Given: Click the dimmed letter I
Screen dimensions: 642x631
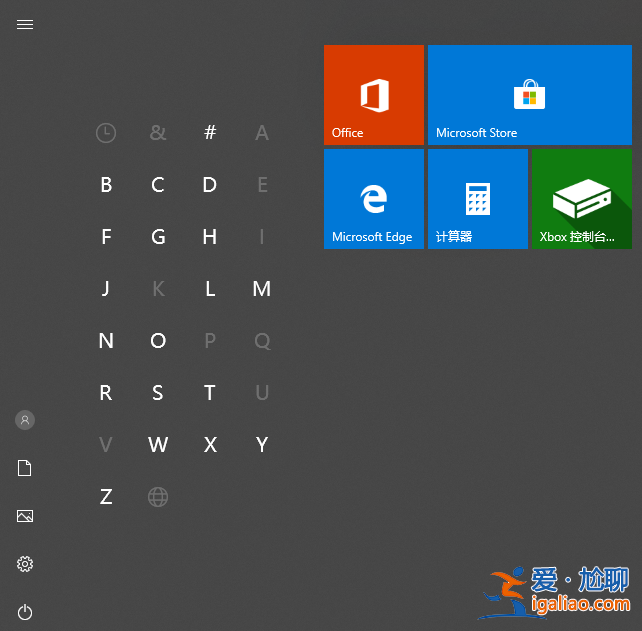Looking at the screenshot, I should 262,237.
